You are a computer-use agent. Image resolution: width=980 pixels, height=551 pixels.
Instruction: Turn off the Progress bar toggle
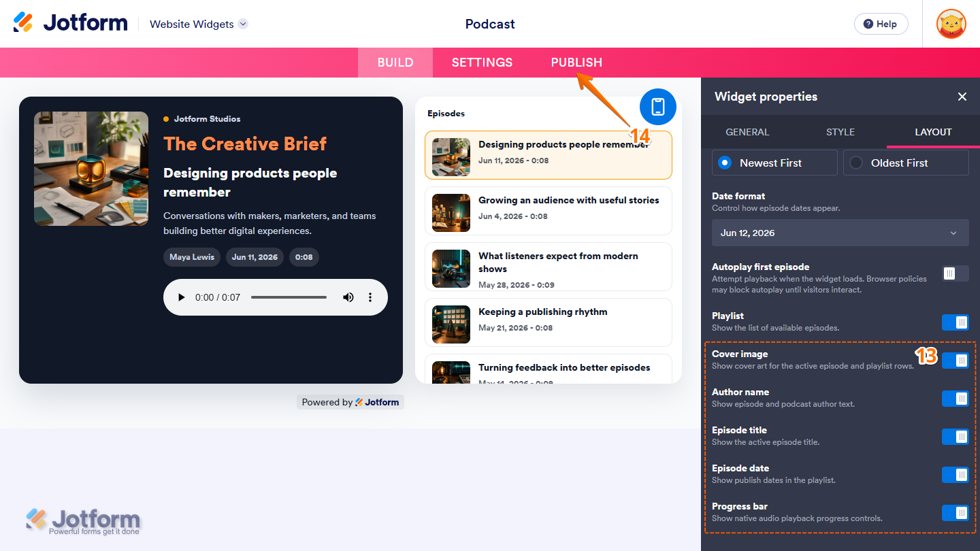pyautogui.click(x=955, y=513)
